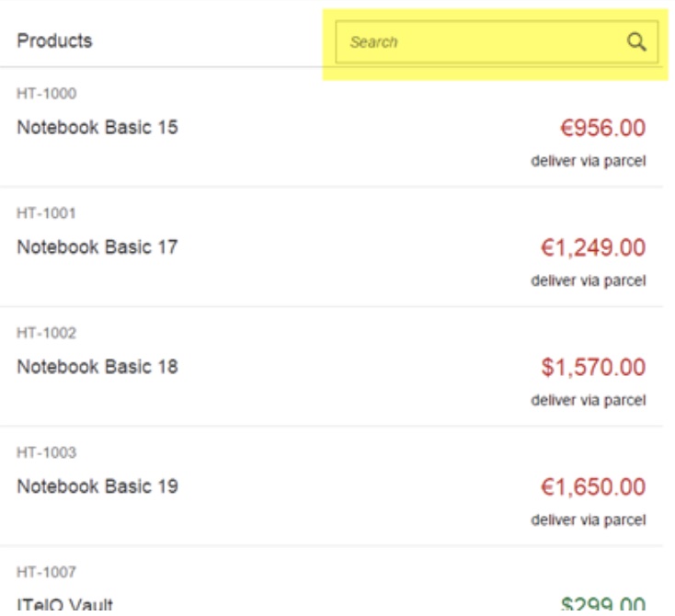The image size is (675, 616).
Task: Click the HT-1000 product ID label
Action: (x=47, y=94)
